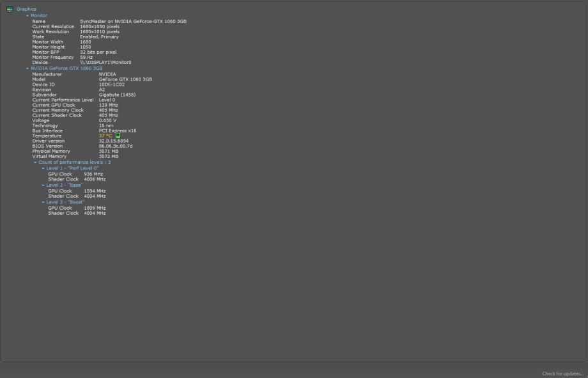Click the Monitor Height value 1050
The image size is (588, 378).
[86, 47]
